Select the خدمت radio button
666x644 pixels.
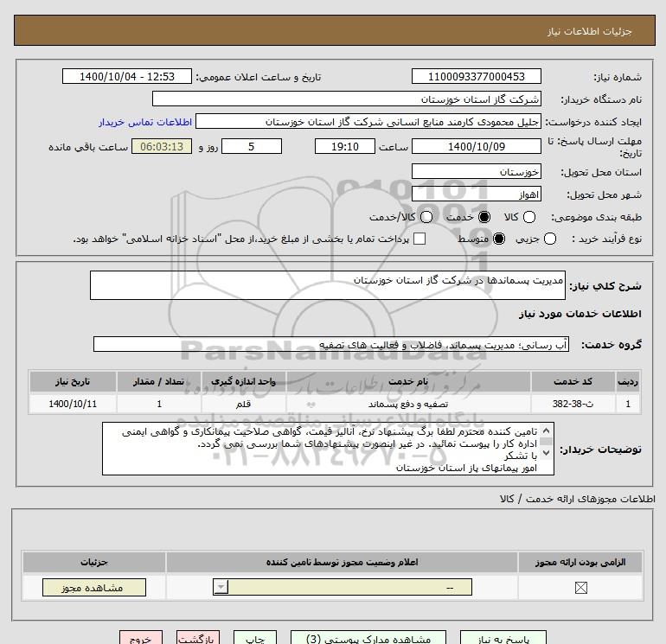[484, 217]
